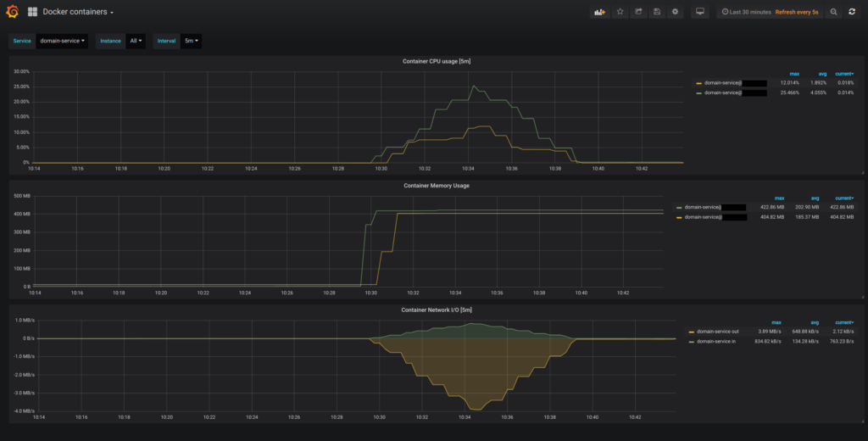Toggle the domain-service in series label
This screenshot has width=868, height=441.
click(x=716, y=341)
